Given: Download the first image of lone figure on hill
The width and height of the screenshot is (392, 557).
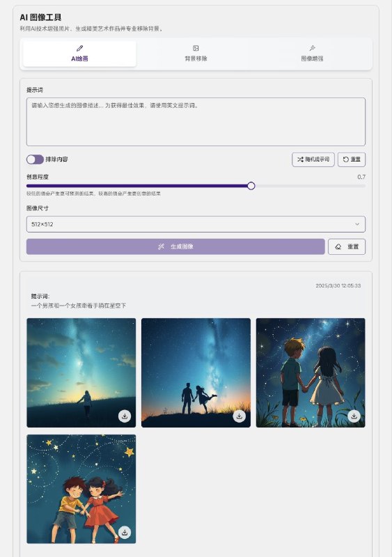Looking at the screenshot, I should point(125,416).
